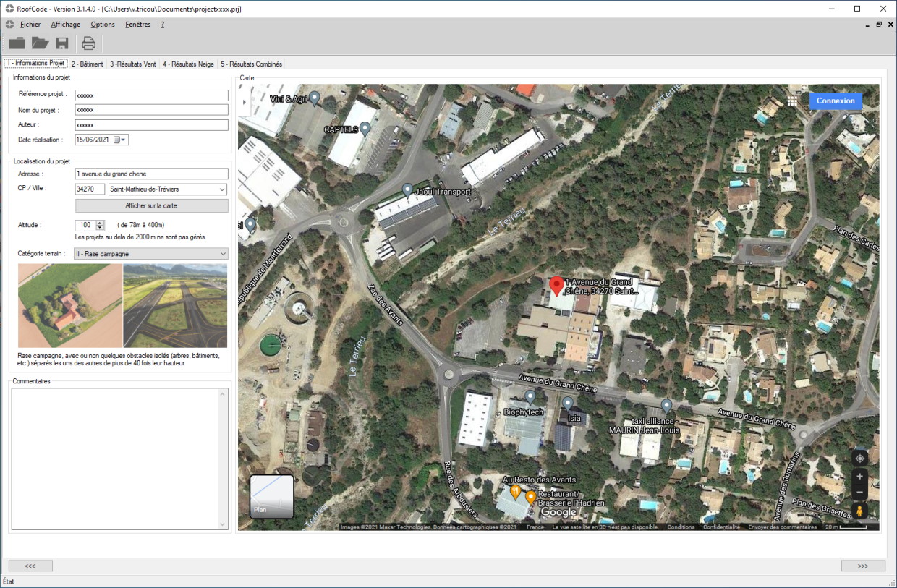Open the Options menu

point(103,25)
